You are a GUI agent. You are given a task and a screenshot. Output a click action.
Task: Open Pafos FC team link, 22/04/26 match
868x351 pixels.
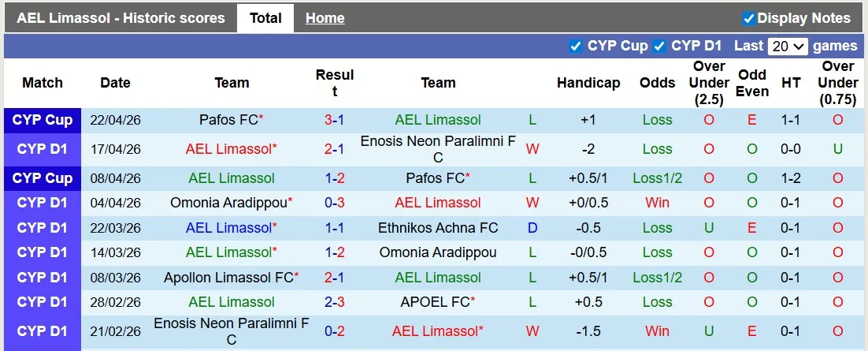point(228,120)
